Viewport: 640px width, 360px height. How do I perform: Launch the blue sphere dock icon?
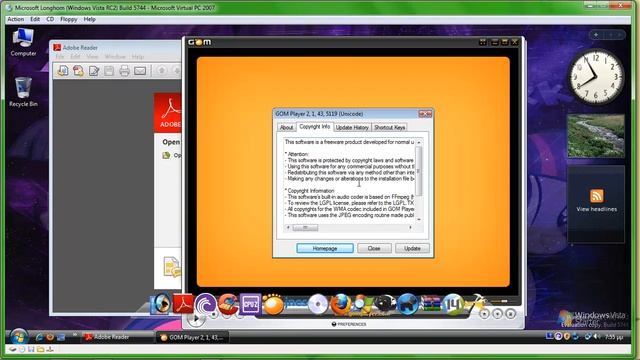pos(407,304)
